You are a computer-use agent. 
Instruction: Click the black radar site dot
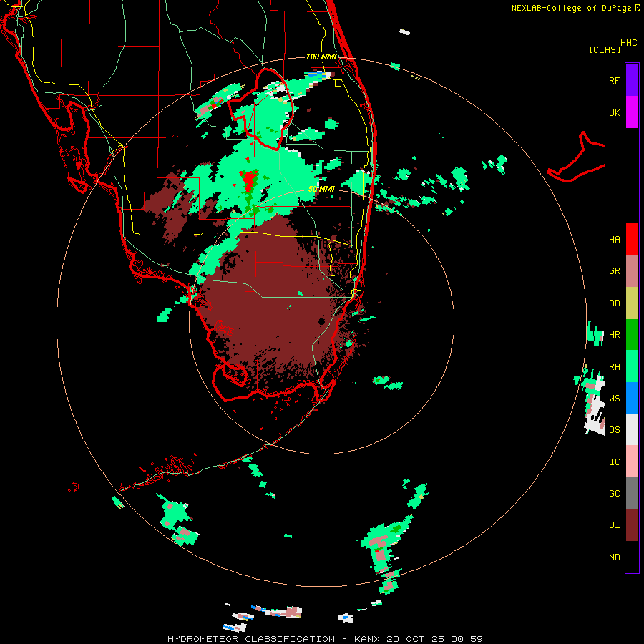click(321, 321)
